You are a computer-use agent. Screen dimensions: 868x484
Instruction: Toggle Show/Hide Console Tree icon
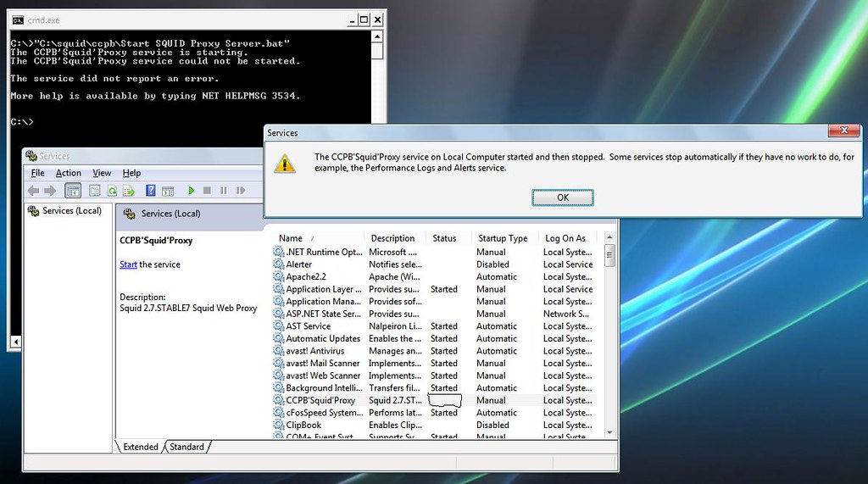coord(73,191)
